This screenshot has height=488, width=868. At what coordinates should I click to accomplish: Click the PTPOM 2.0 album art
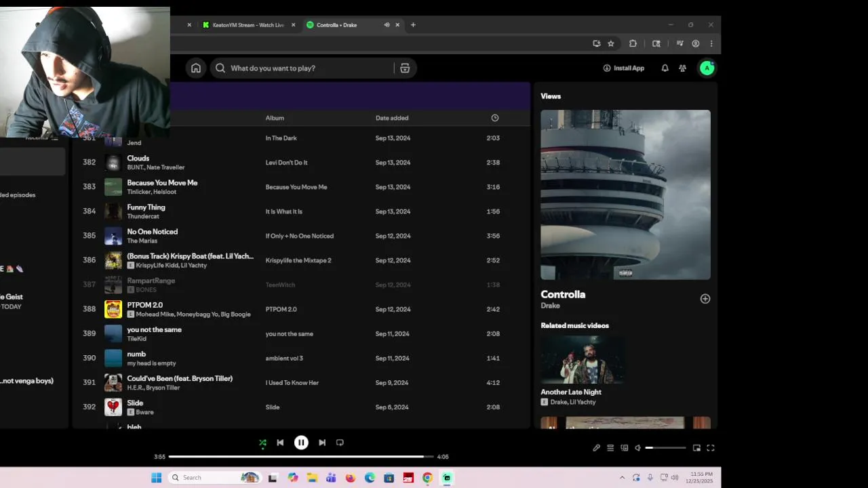click(113, 309)
